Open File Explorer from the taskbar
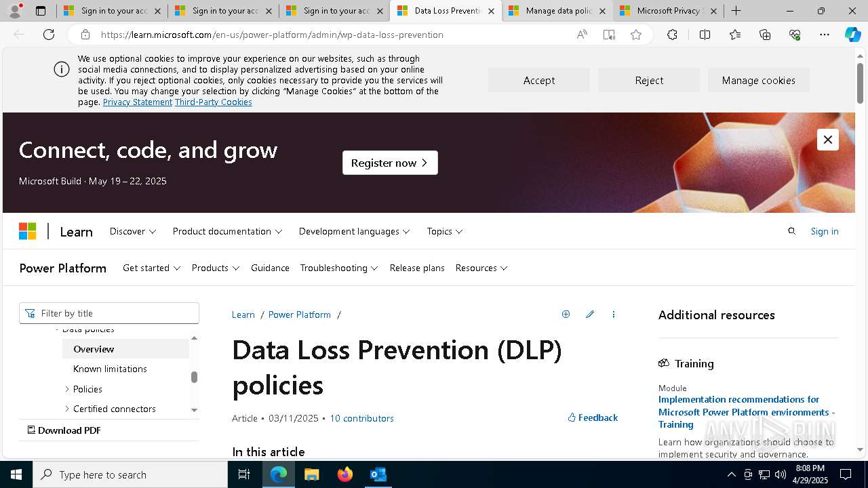The width and height of the screenshot is (868, 488). coord(311,474)
